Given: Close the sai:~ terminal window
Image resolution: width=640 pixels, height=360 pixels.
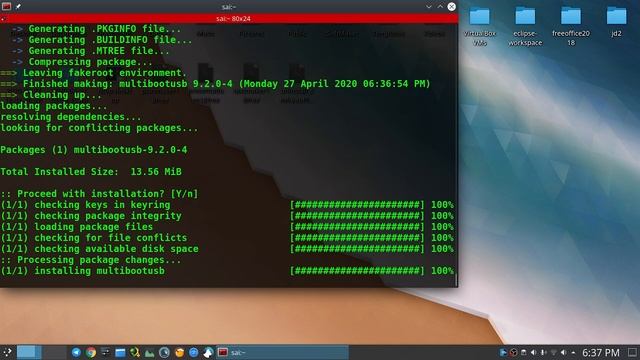Looking at the screenshot, I should pyautogui.click(x=451, y=7).
